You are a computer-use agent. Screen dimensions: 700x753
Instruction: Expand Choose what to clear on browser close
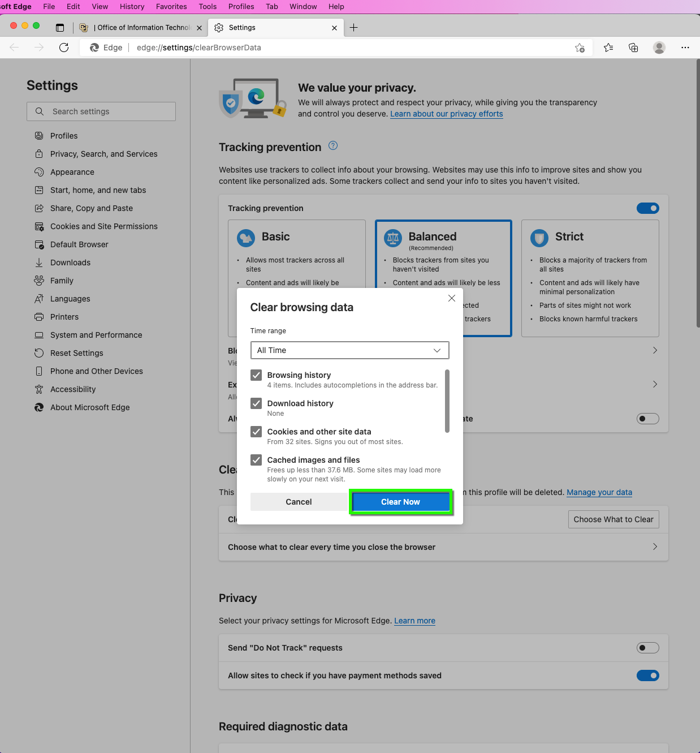pos(654,547)
